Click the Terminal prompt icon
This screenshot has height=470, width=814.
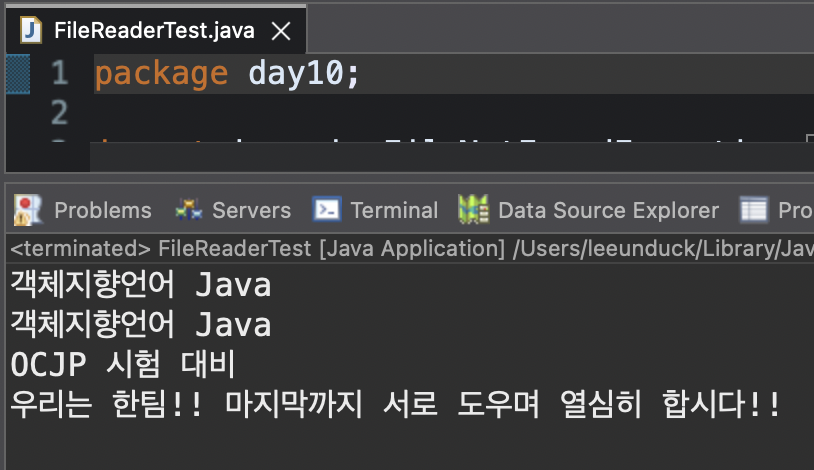pyautogui.click(x=327, y=210)
